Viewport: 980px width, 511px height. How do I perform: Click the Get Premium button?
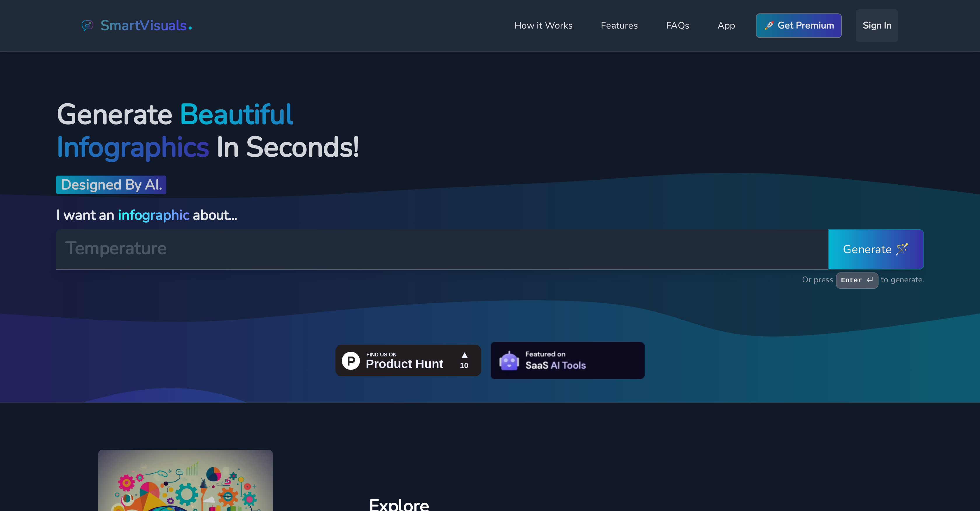click(x=799, y=25)
